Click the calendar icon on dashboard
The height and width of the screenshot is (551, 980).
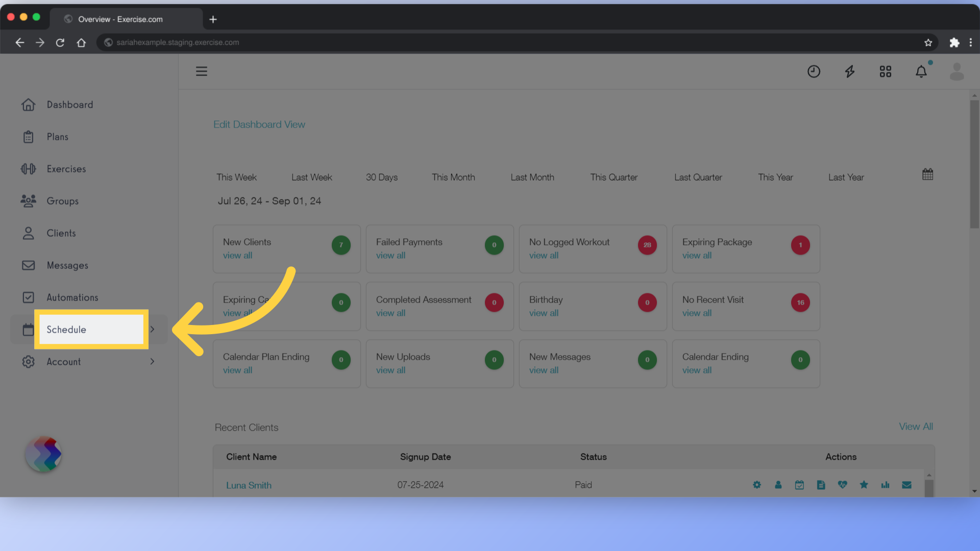[927, 174]
